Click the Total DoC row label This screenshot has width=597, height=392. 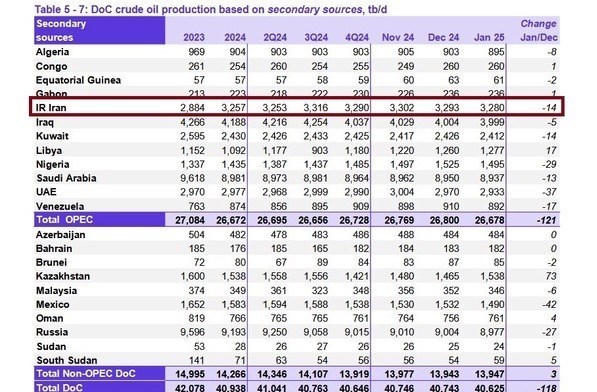point(59,387)
